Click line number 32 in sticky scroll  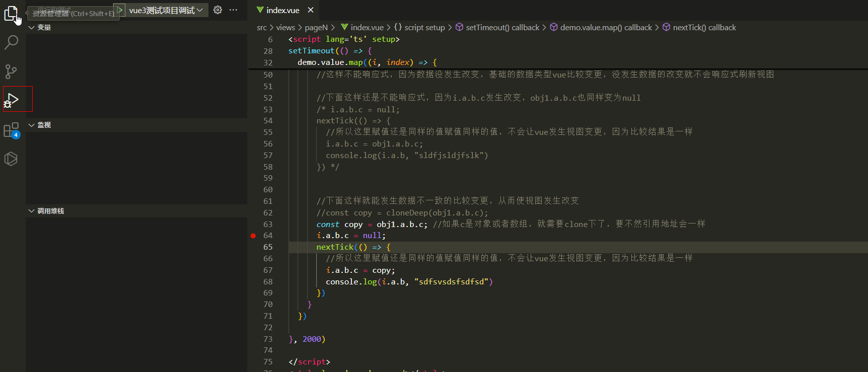(268, 62)
